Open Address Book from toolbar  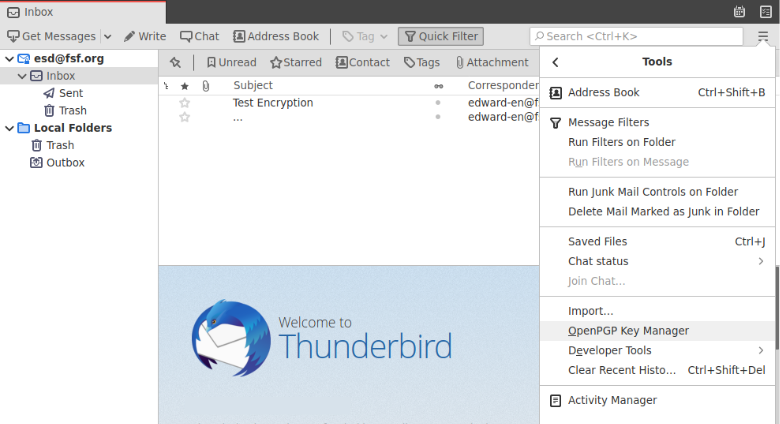click(x=276, y=36)
